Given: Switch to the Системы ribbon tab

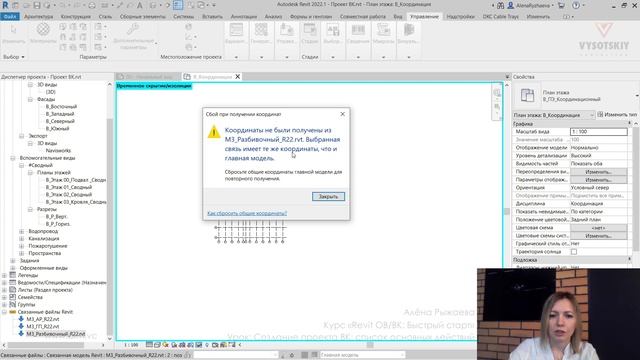Looking at the screenshot, I should pos(183,17).
